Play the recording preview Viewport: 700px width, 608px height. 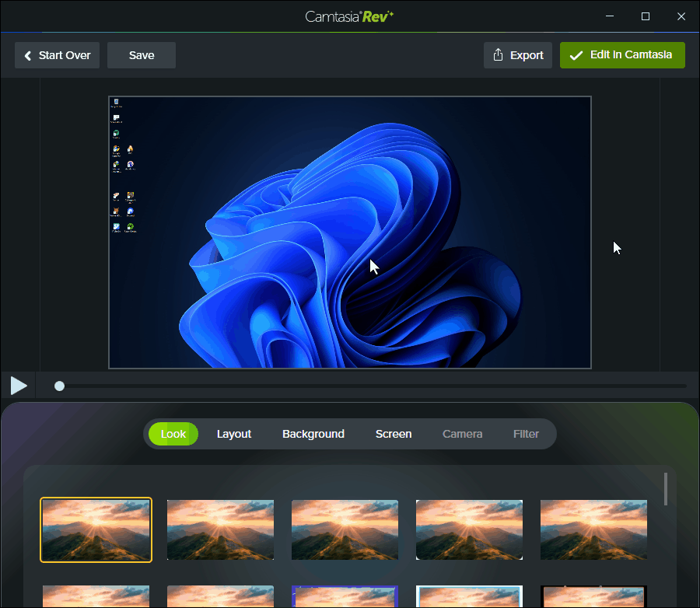point(19,385)
